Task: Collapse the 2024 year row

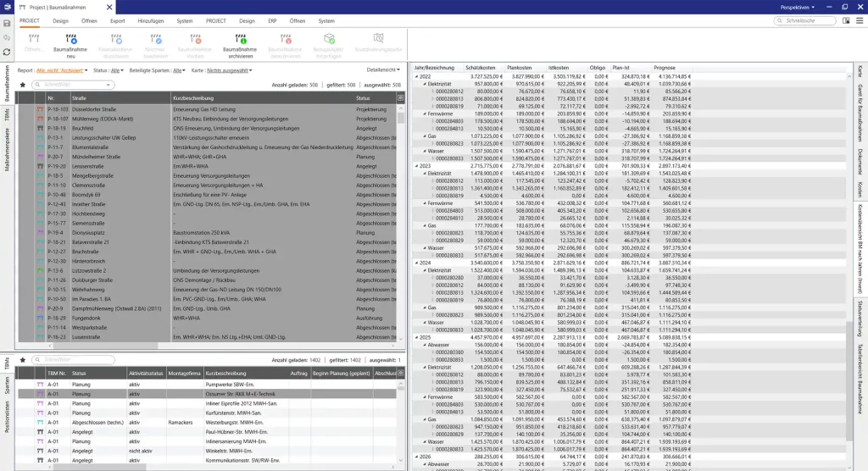Action: click(x=415, y=263)
